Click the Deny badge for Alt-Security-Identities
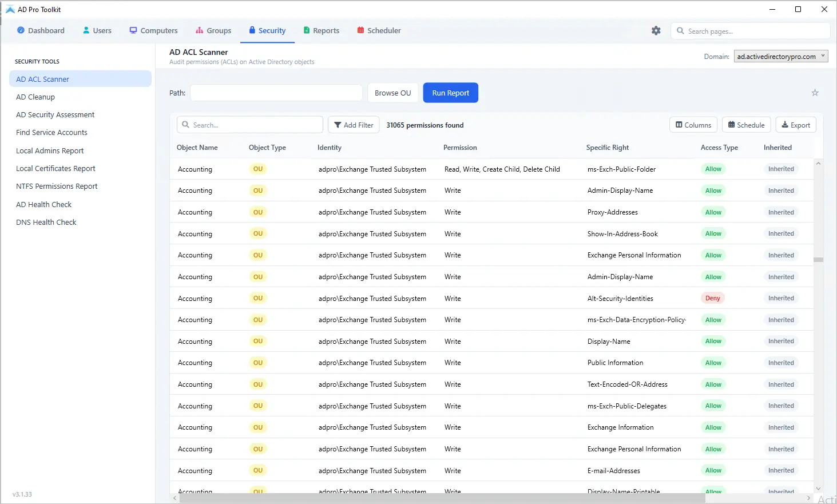The image size is (837, 504). pos(713,298)
